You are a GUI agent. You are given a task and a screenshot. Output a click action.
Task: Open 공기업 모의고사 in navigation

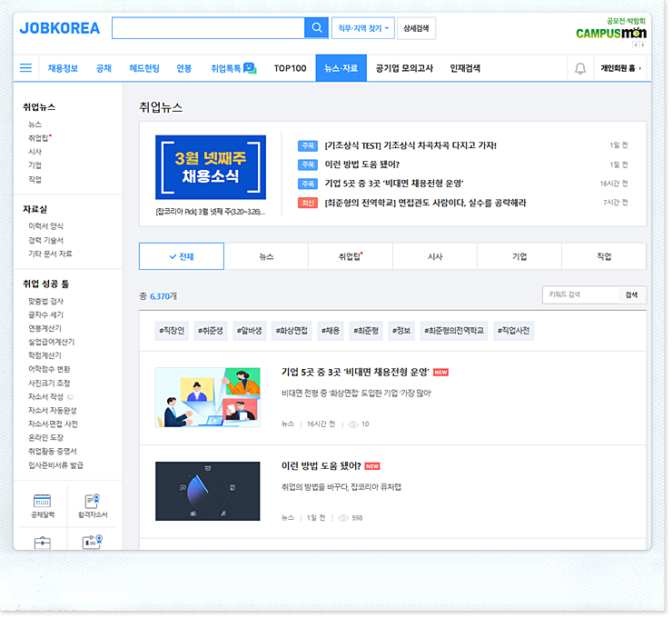click(405, 68)
